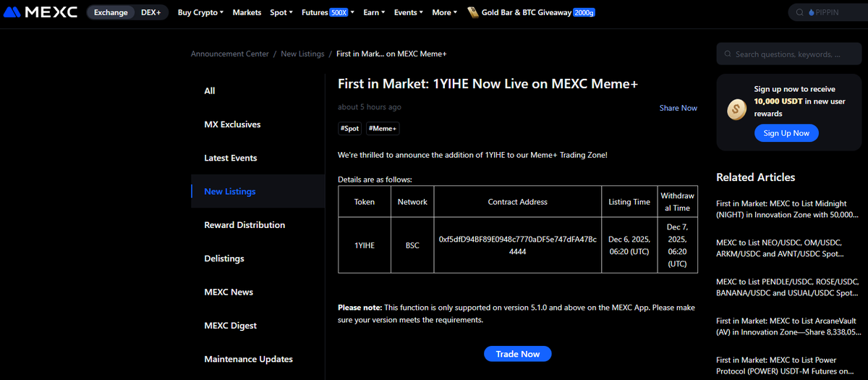Select the Exchange toggle

111,12
